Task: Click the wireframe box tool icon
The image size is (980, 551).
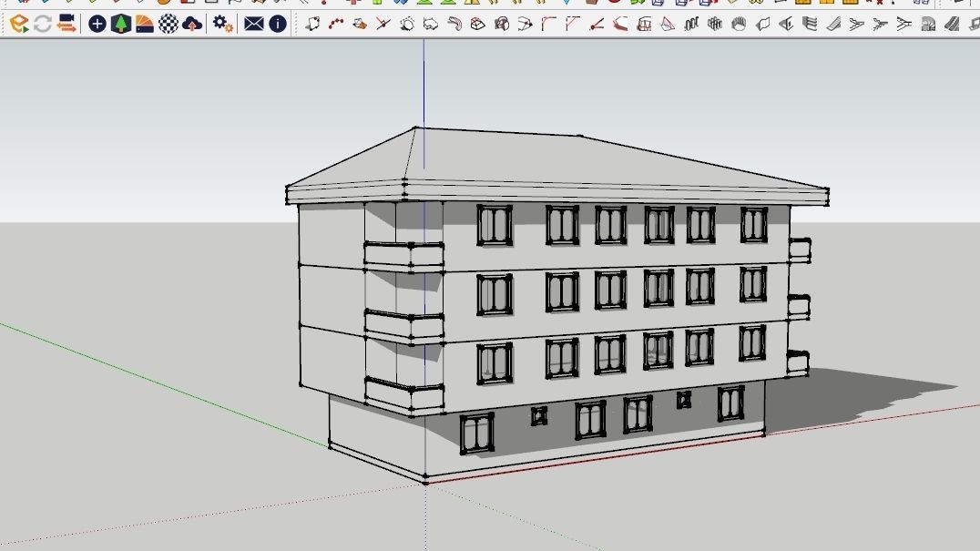Action: [478, 24]
